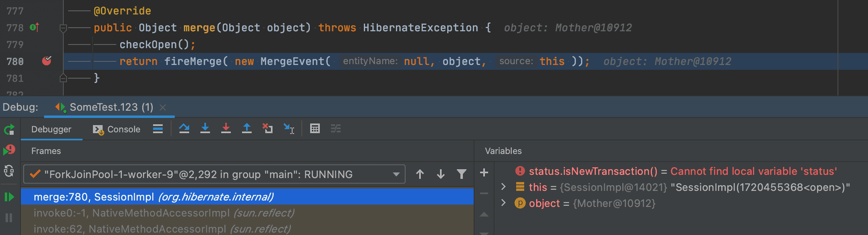Viewport: 868px width, 235px height.
Task: Select the merge:780, SessionImpl frame
Action: point(247,197)
